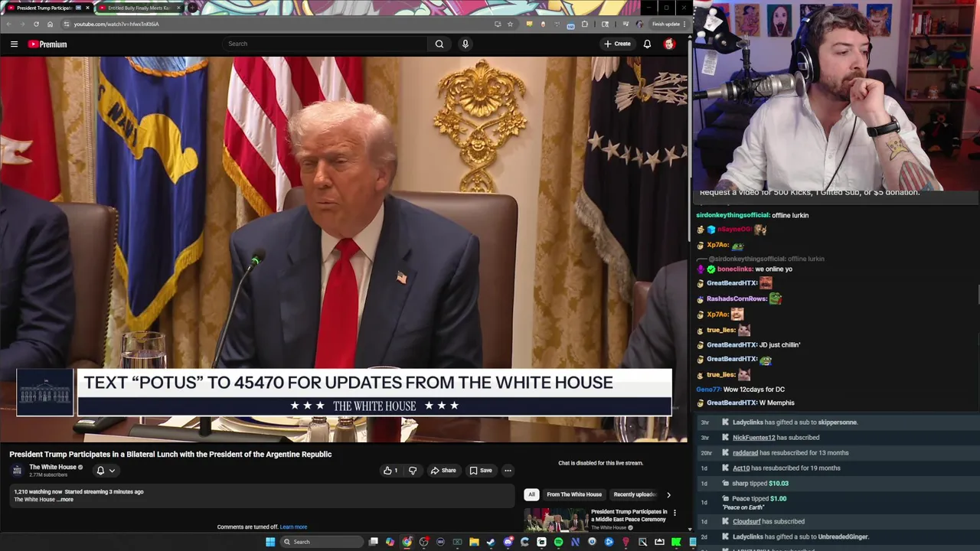Open the browser extensions puzzle icon

pos(585,24)
